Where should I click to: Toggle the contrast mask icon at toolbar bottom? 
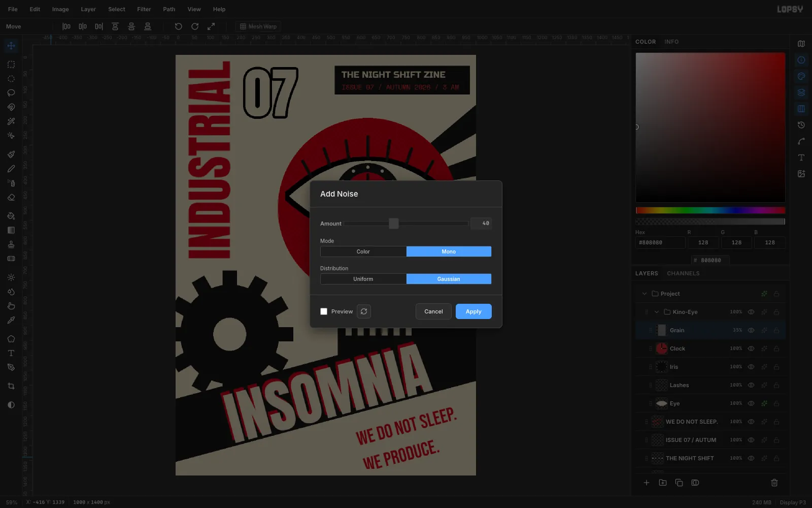pyautogui.click(x=11, y=405)
